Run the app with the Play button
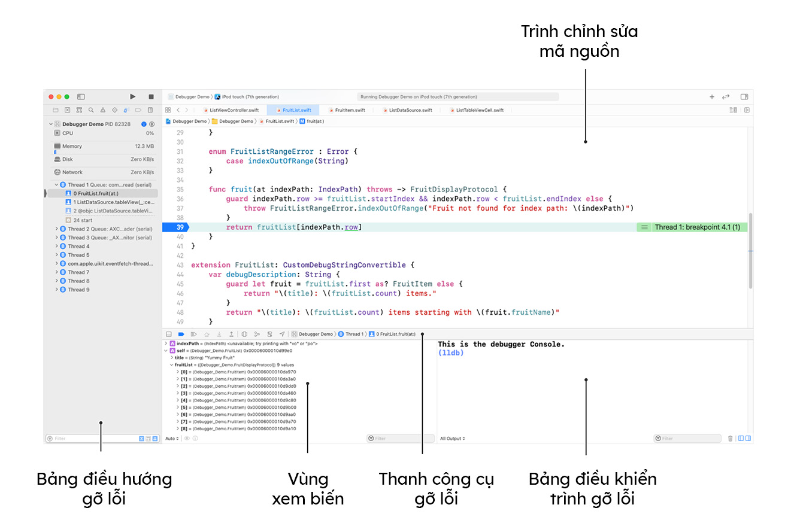This screenshot has height=532, width=797. (x=133, y=96)
